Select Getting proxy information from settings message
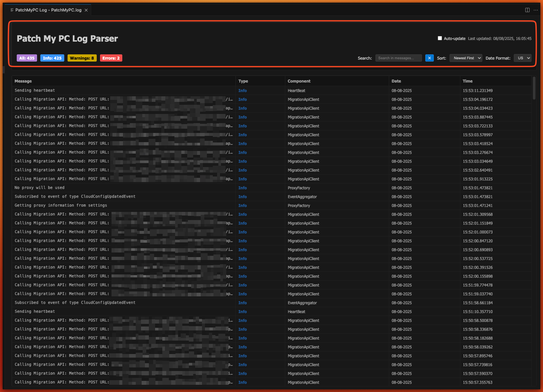 click(x=61, y=205)
